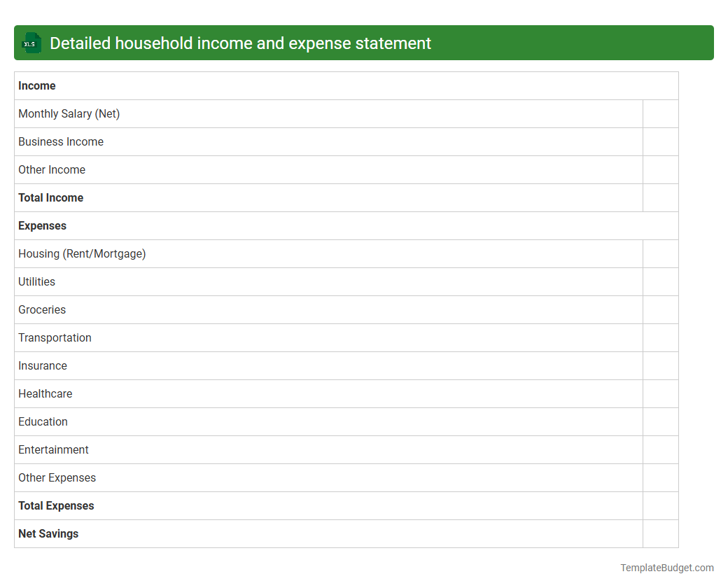Select the Education row
Image resolution: width=728 pixels, height=588 pixels.
tap(43, 421)
